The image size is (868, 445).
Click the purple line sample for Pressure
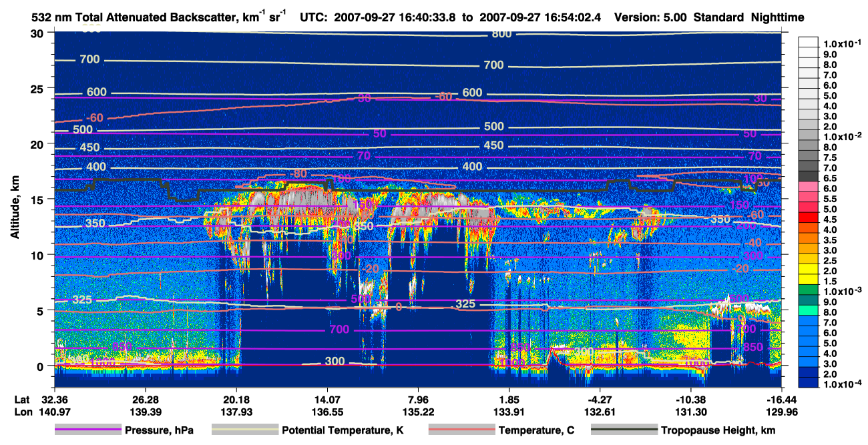pyautogui.click(x=89, y=430)
